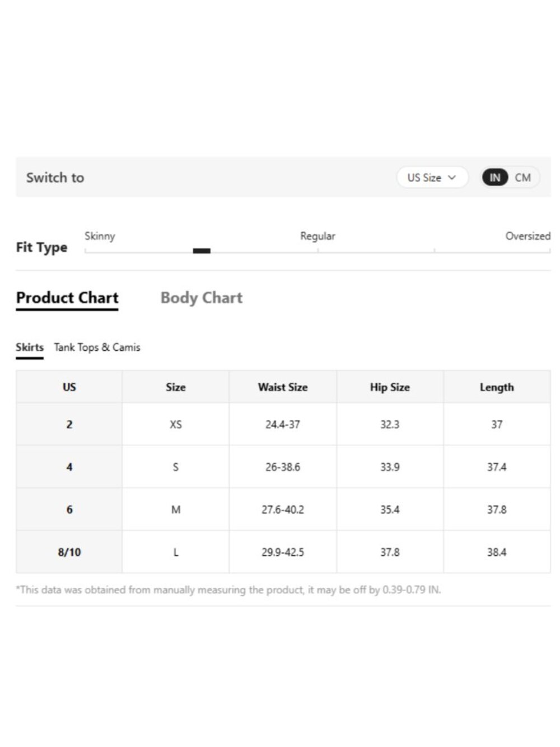Open the Product Chart tab
This screenshot has width=560, height=747.
click(x=67, y=298)
